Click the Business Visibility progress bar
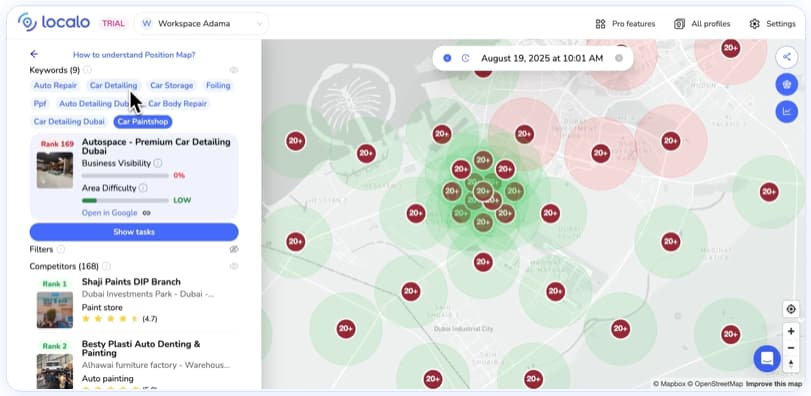This screenshot has width=811, height=396. coord(125,176)
